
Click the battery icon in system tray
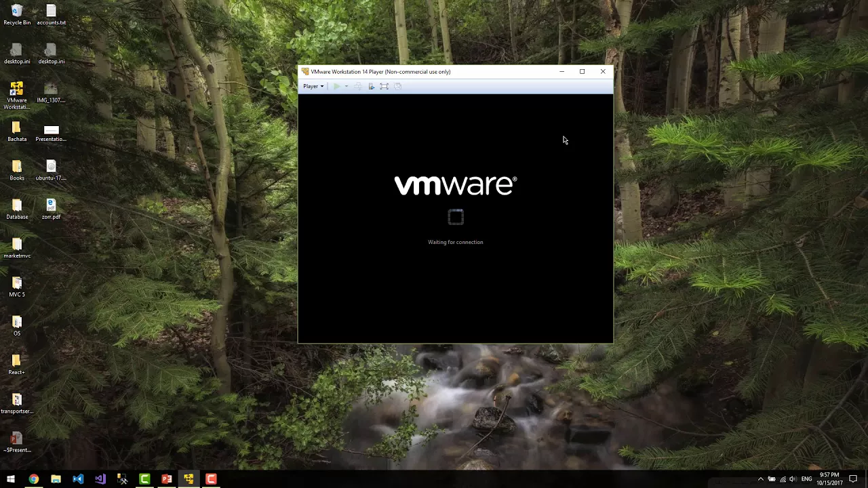[772, 479]
